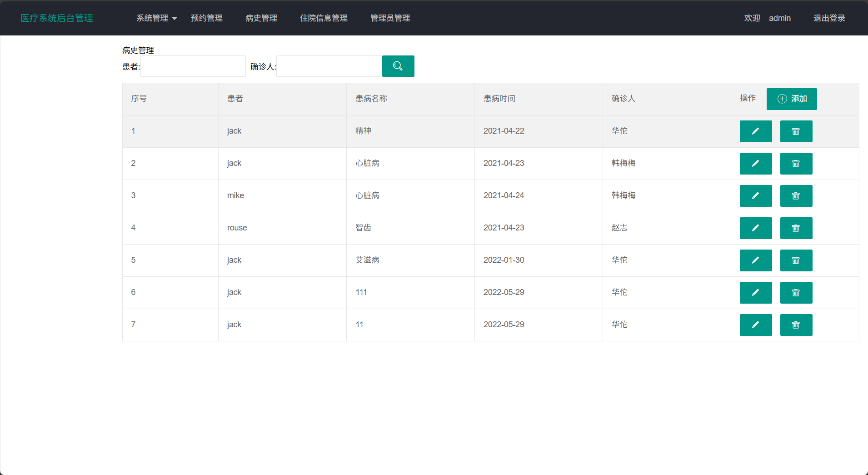Go to 病史管理 in navigation bar

point(261,18)
